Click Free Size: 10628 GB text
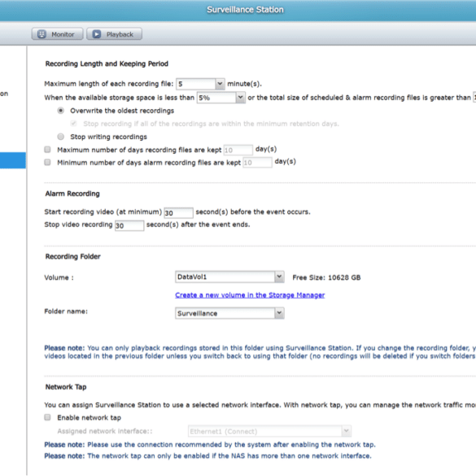The height and width of the screenshot is (476, 476). point(326,277)
